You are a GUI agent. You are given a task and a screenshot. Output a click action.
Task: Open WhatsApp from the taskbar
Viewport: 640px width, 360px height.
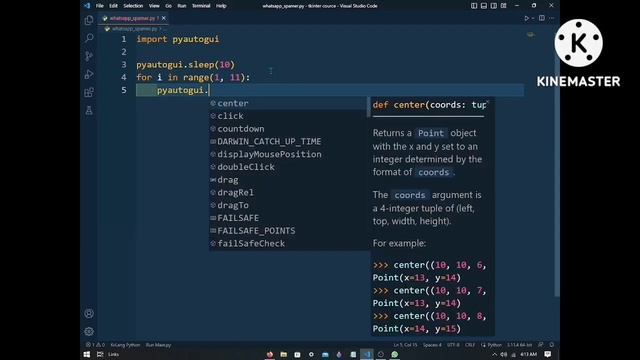(395, 354)
